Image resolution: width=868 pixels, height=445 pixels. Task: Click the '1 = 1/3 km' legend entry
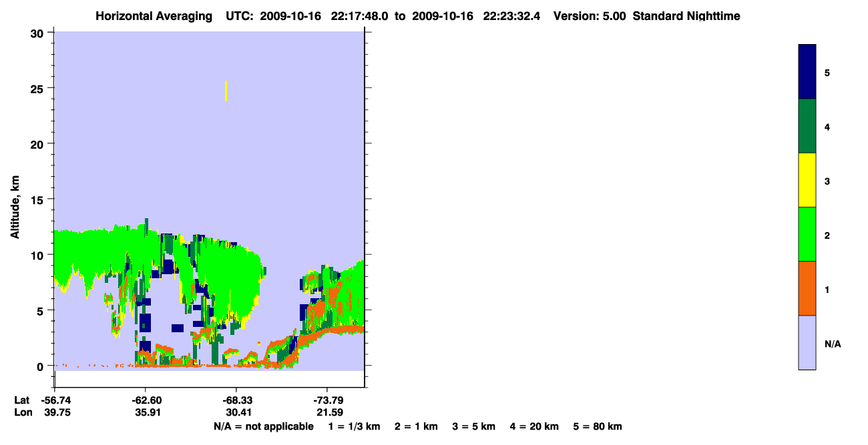coord(355,426)
